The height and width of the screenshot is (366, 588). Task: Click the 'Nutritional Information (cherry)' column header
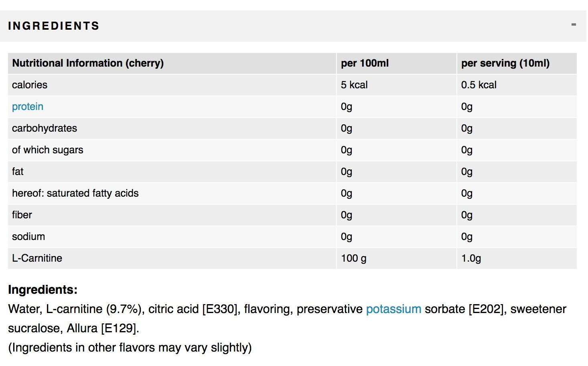pyautogui.click(x=88, y=63)
